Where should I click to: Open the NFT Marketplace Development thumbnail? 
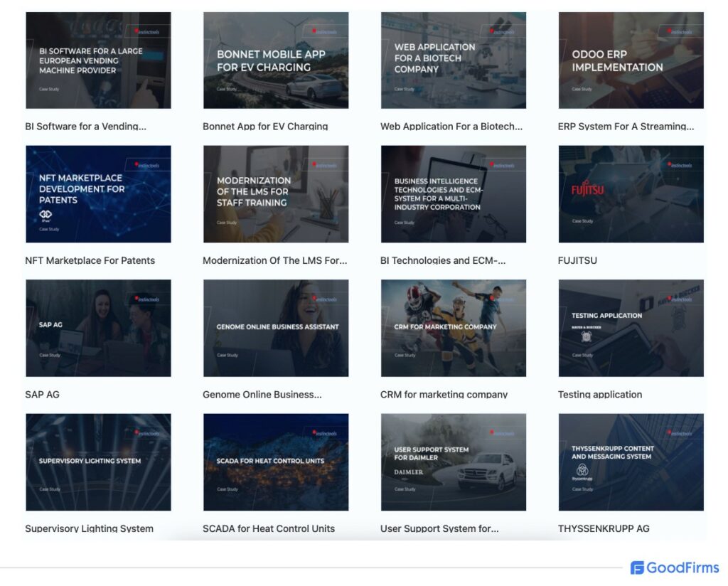(x=98, y=194)
